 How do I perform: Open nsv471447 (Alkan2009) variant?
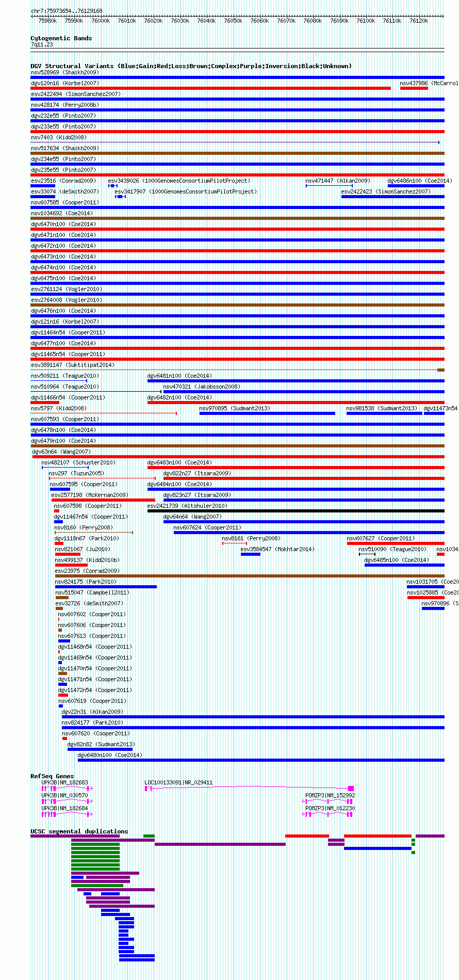point(338,181)
